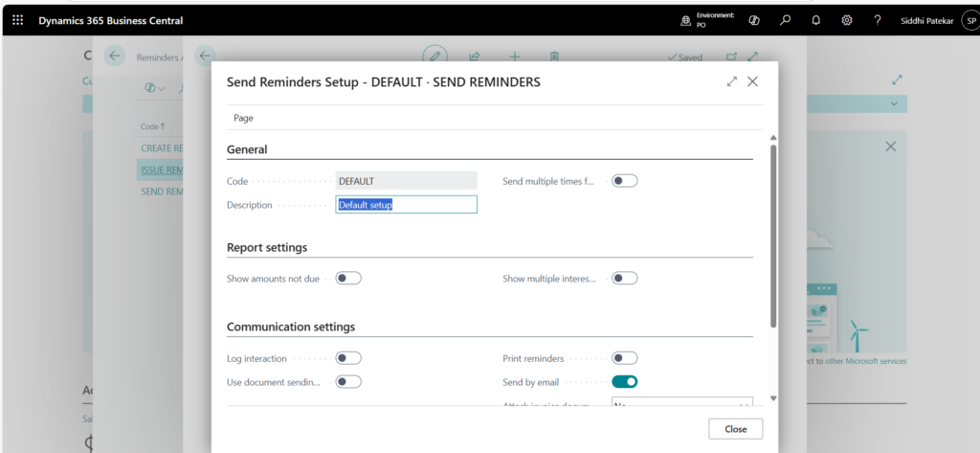Screen dimensions: 980x453
Task: Open the app launcher waffle menu
Action: click(x=17, y=21)
